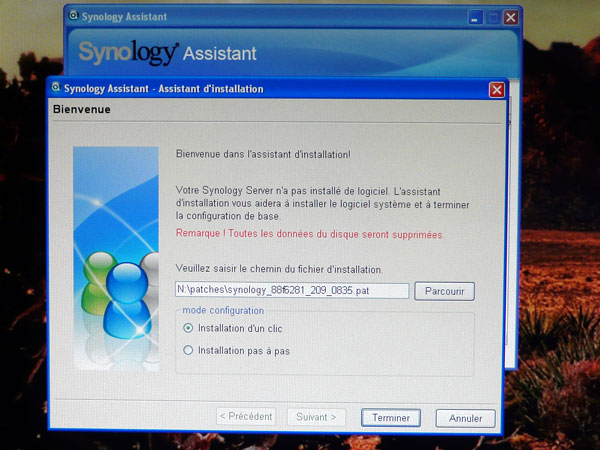Click the disabled Suivant button
Viewport: 600px width, 450px height.
(316, 417)
